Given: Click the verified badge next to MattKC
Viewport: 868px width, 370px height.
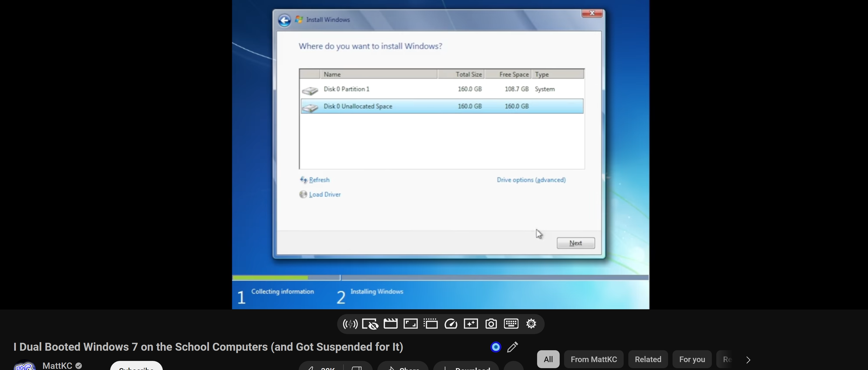Looking at the screenshot, I should coord(78,366).
